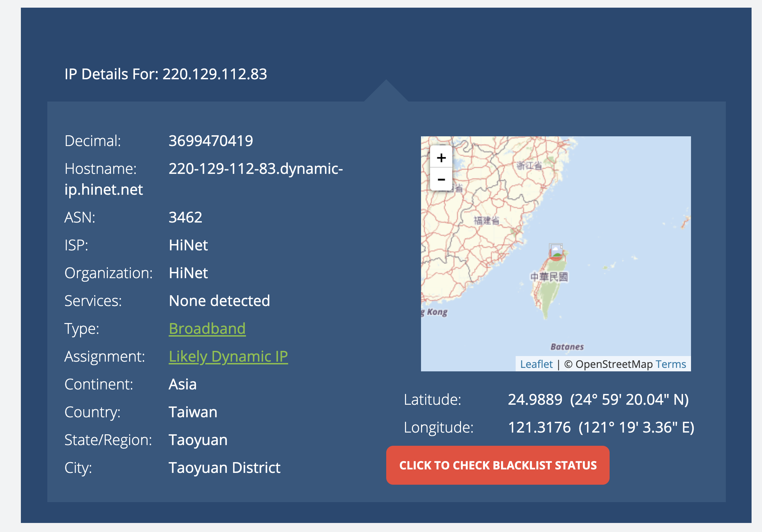The image size is (762, 532).
Task: Click the ISP value HiNet
Action: point(188,245)
